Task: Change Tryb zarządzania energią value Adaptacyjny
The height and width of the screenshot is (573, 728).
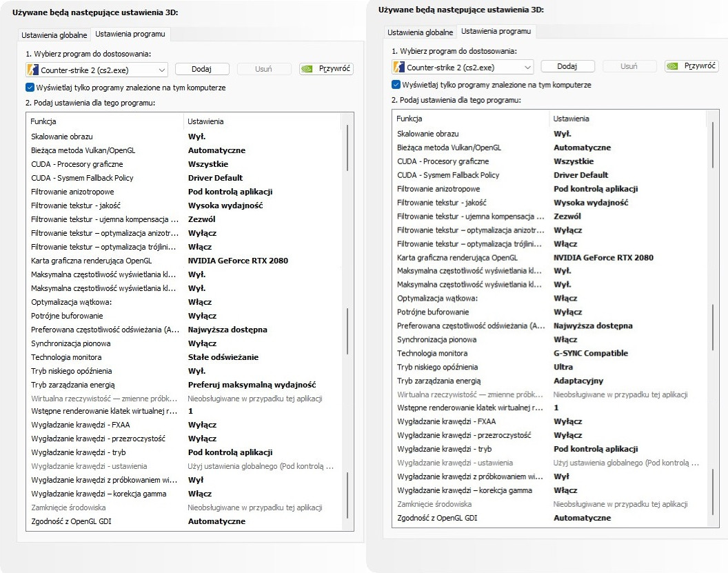Action: point(578,381)
